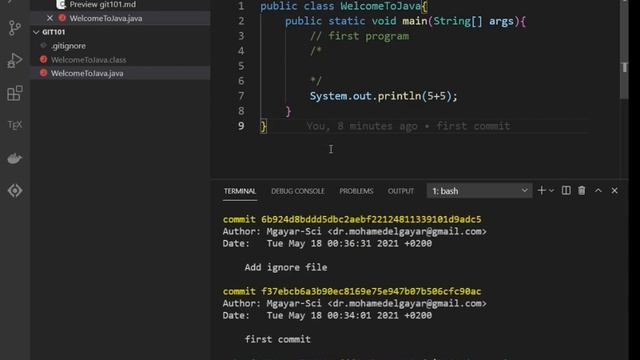Image resolution: width=640 pixels, height=360 pixels.
Task: Open WelcomeToJava.java in the GIT101 folder
Action: (87, 73)
